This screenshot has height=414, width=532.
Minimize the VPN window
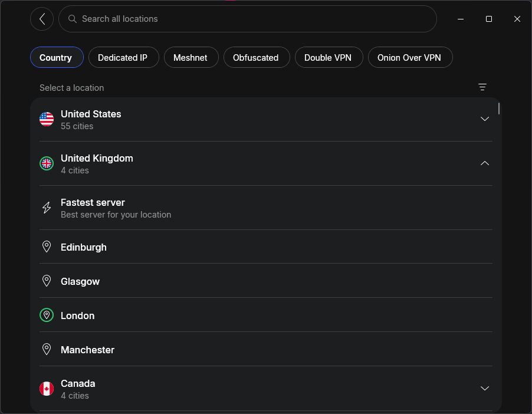461,19
